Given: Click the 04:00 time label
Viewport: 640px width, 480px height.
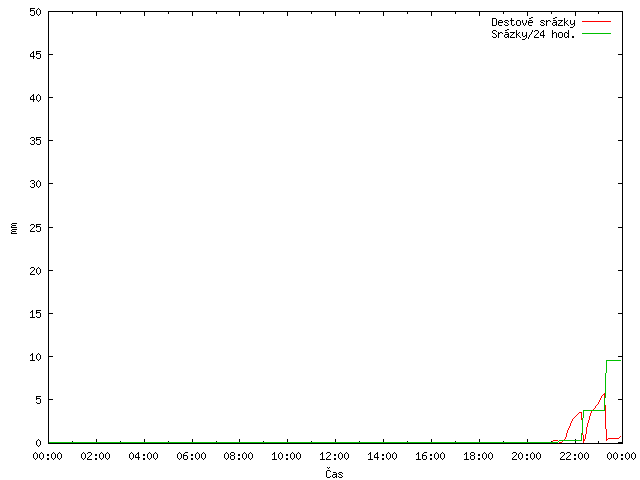Looking at the screenshot, I should [143, 456].
